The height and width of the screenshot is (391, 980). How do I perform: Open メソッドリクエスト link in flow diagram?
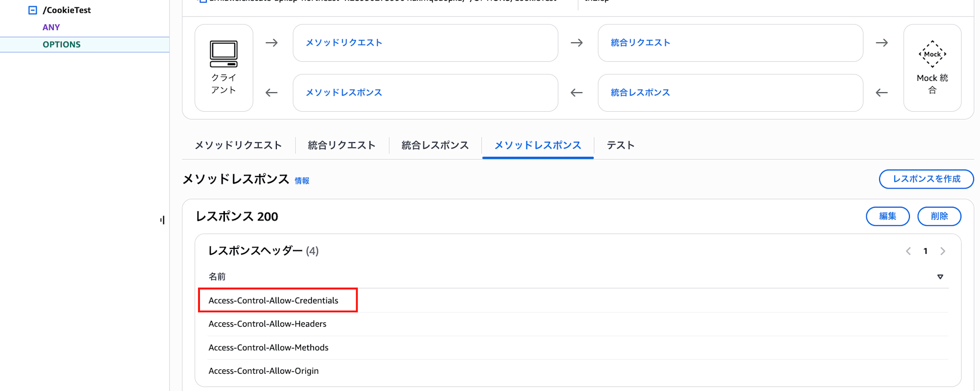344,43
